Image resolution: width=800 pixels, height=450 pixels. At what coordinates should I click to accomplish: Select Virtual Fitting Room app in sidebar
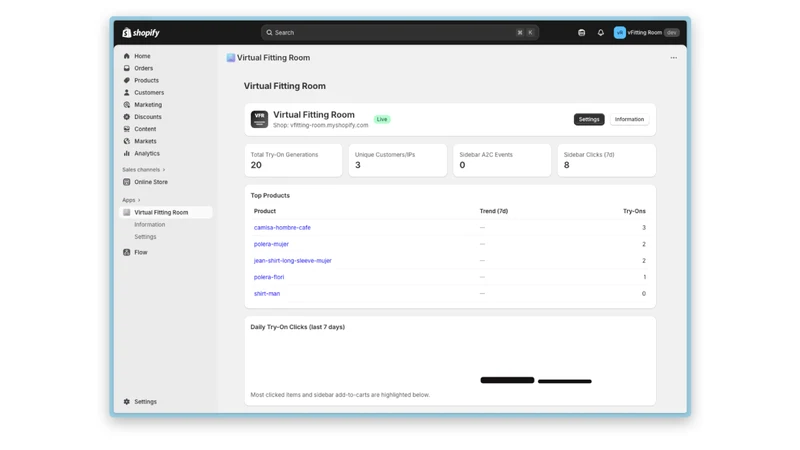(166, 212)
